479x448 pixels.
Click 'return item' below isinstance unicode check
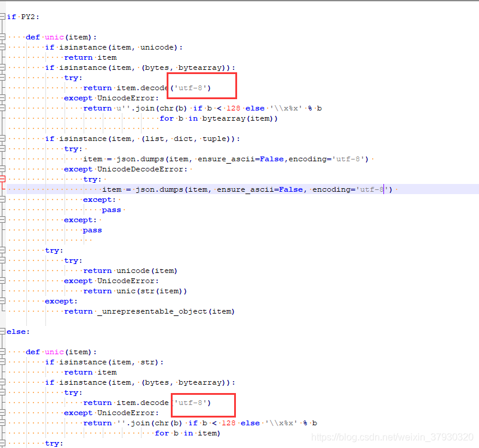tap(90, 57)
